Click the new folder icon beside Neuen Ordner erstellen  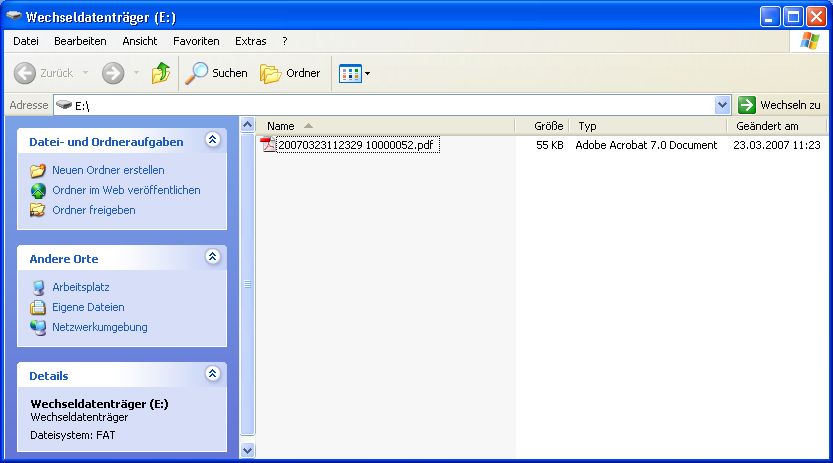(38, 170)
